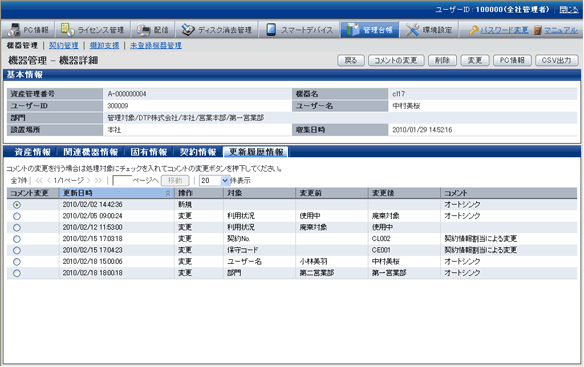Image resolution: width=584 pixels, height=367 pixels.
Task: Select radio for 2010/02/12 11:53:00 row
Action: pos(17,228)
